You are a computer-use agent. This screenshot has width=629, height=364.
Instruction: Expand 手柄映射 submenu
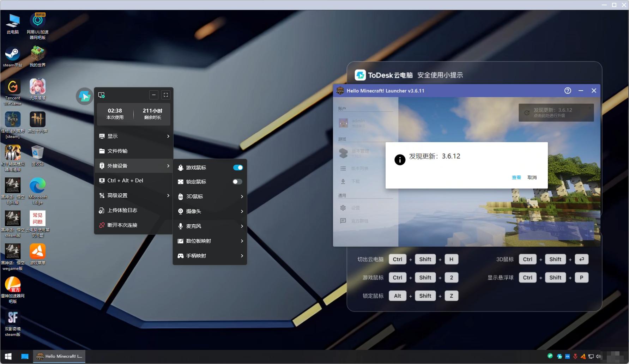click(x=210, y=256)
